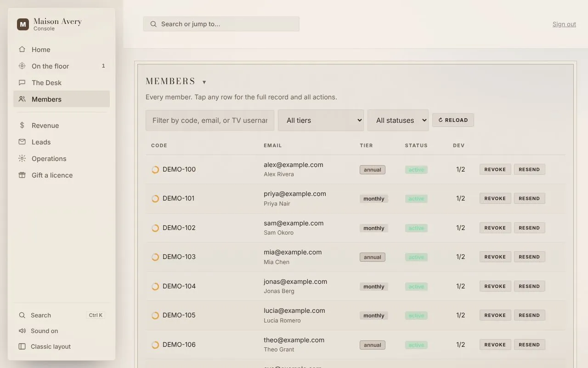Click the CODE column header
The image size is (588, 368).
click(159, 145)
